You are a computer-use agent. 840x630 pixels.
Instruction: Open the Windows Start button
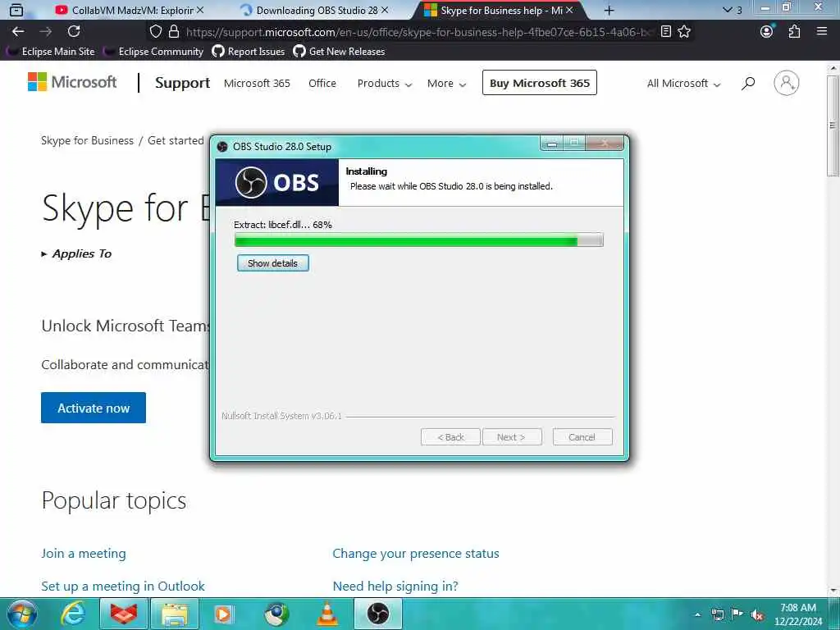click(x=22, y=614)
